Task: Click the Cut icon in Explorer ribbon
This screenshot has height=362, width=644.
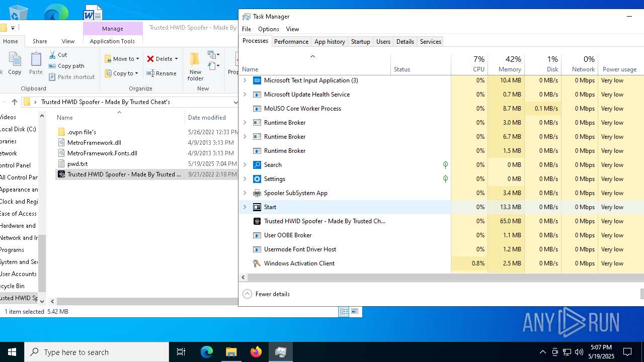Action: [52, 55]
